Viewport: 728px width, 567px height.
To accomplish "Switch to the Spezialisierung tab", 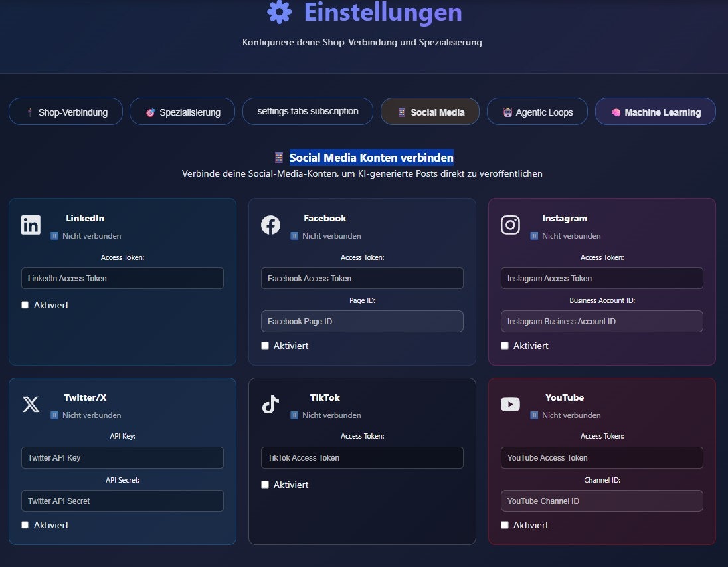I will pyautogui.click(x=183, y=112).
